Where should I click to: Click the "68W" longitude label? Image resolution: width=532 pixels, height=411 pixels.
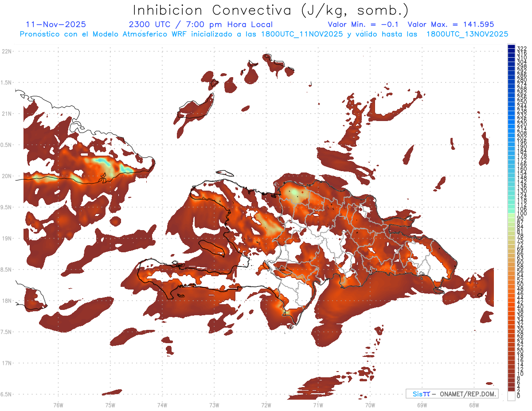pyautogui.click(x=473, y=404)
